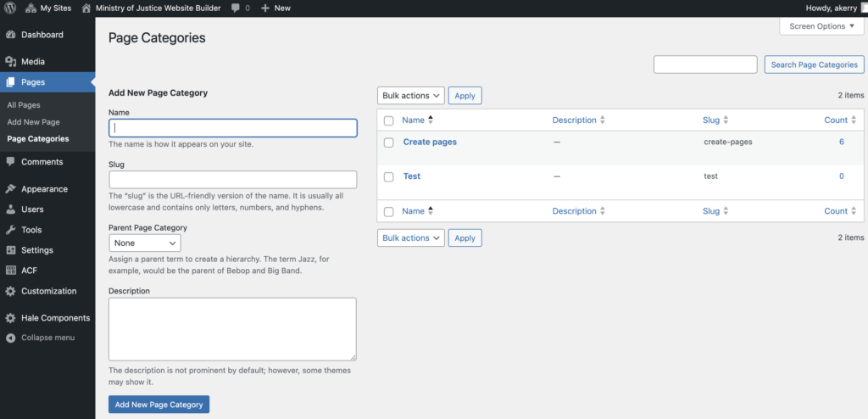Tick the checkbox for Create pages row
The image size is (868, 419).
coord(389,142)
